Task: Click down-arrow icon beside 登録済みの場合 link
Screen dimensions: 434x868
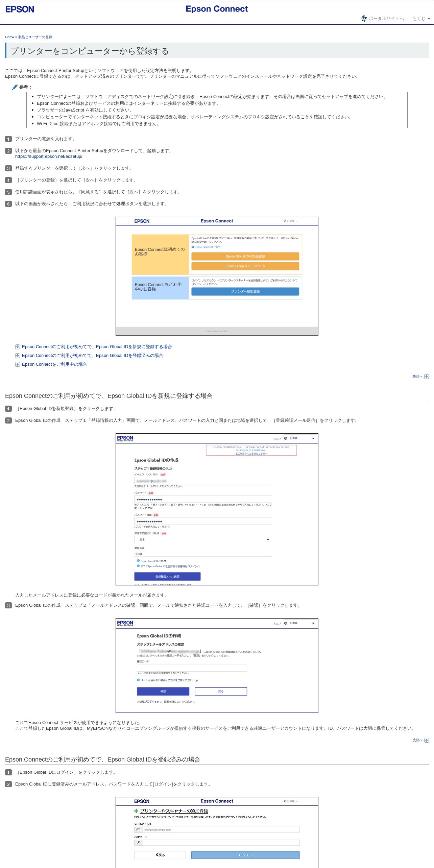Action: 18,356
